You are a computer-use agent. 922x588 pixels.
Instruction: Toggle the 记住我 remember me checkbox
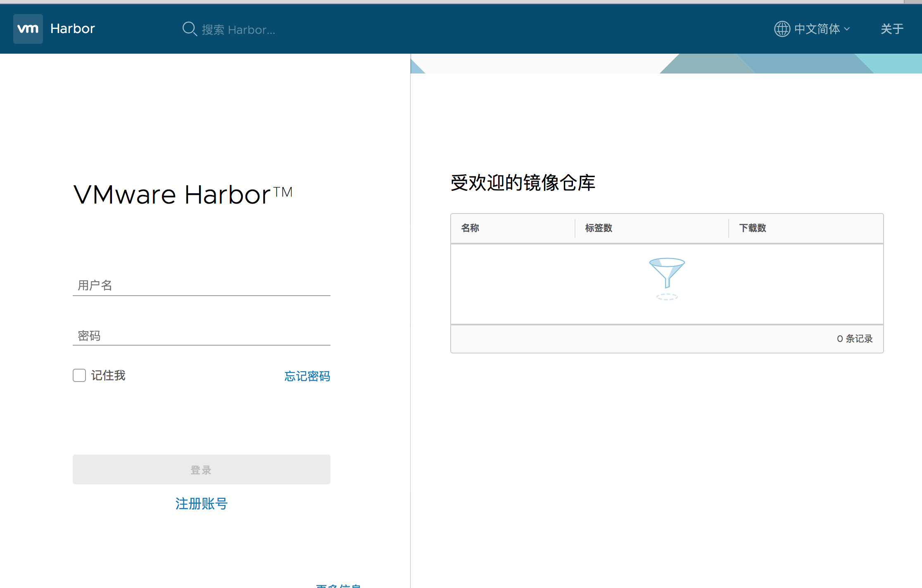[79, 375]
